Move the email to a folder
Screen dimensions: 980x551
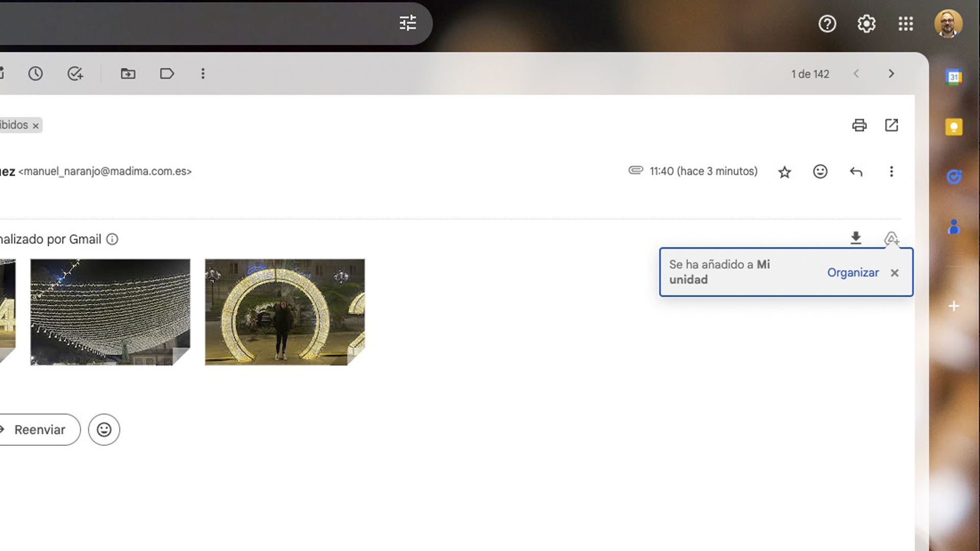pos(128,74)
